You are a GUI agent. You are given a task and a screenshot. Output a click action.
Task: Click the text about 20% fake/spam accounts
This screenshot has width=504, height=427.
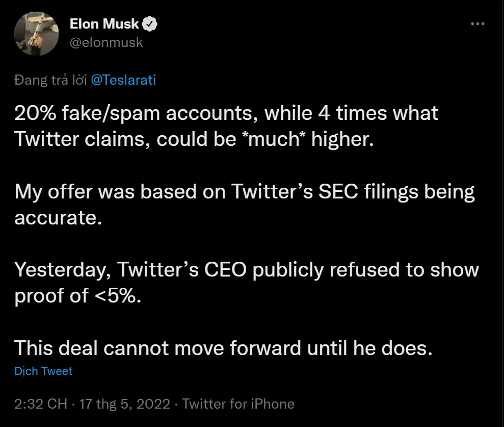226,113
